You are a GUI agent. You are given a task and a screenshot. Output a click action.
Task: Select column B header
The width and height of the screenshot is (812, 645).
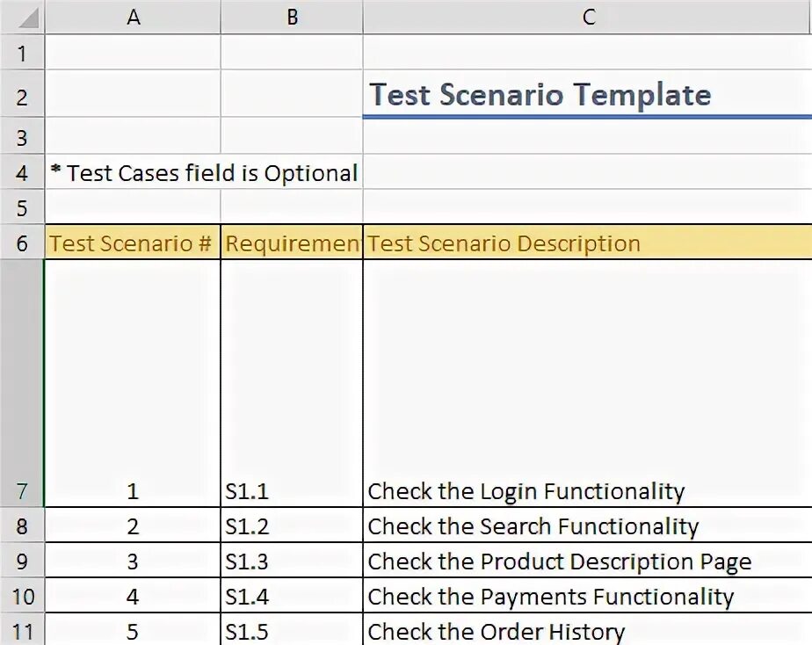click(292, 17)
